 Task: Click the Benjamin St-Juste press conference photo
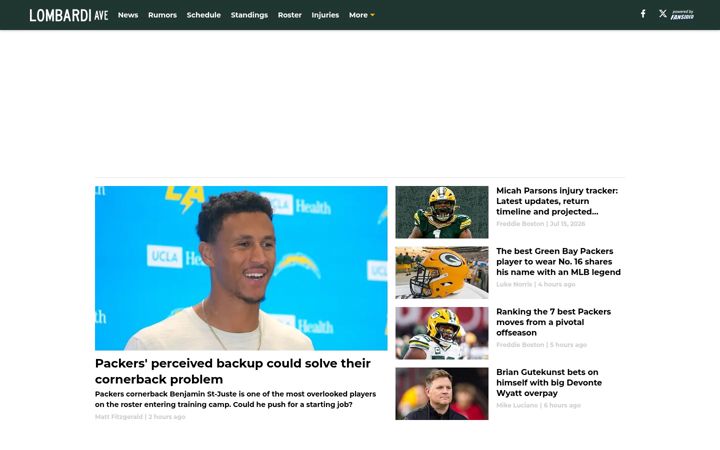pos(241,268)
